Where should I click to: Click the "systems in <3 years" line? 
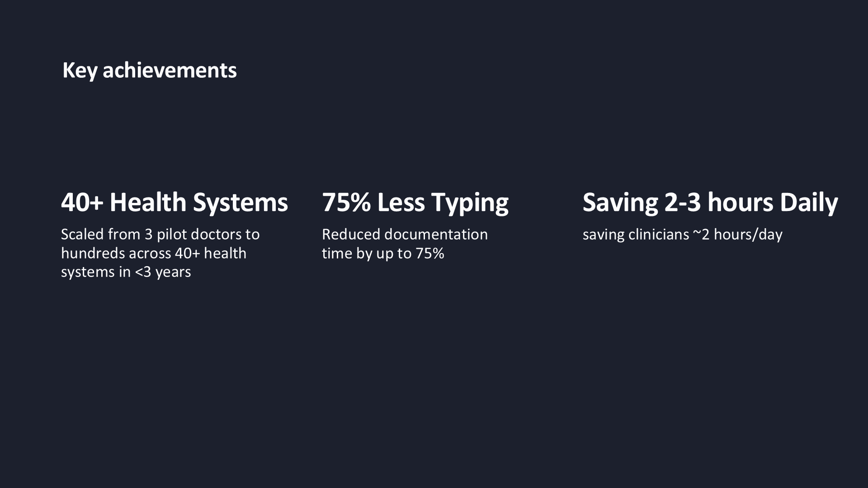pos(126,272)
